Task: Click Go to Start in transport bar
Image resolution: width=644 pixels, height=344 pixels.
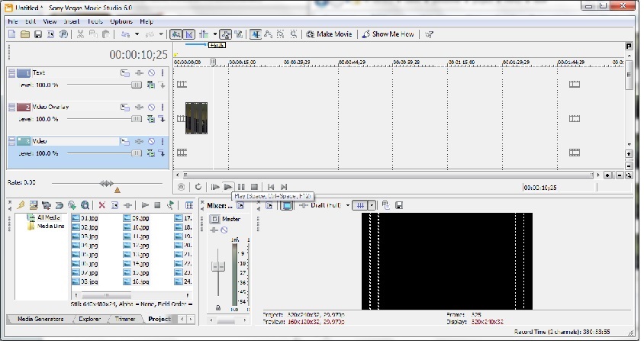Action: [271, 188]
